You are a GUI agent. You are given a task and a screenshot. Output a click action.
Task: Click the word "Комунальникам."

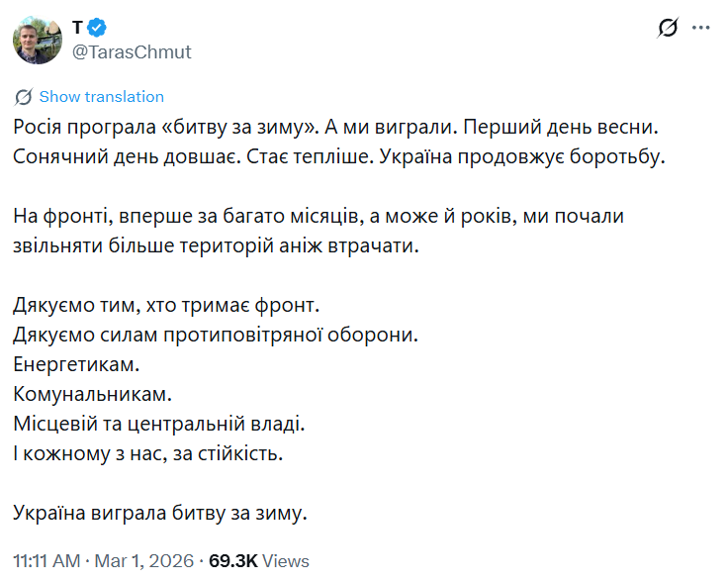point(93,394)
